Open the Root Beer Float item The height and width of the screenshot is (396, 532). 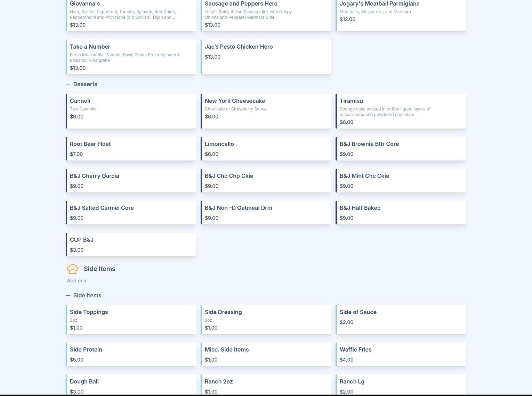pyautogui.click(x=131, y=149)
